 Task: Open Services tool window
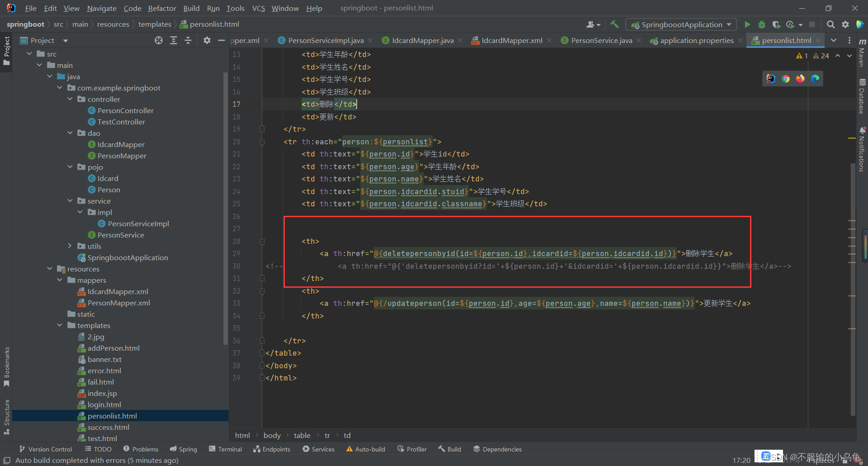[319, 449]
